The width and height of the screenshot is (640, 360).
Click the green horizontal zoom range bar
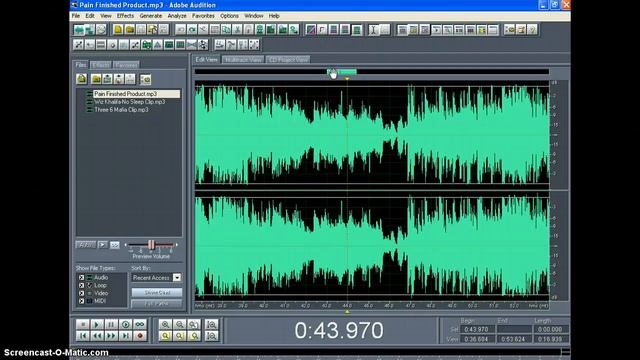click(342, 72)
